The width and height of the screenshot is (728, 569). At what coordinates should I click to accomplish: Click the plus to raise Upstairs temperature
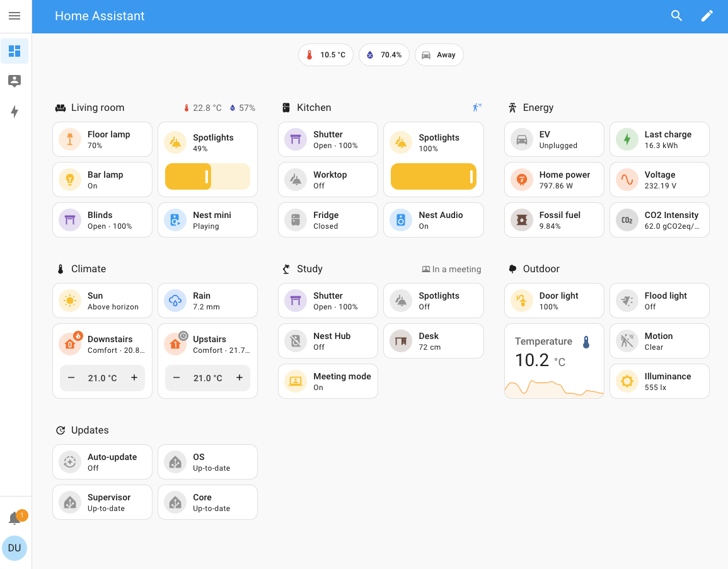pyautogui.click(x=240, y=377)
